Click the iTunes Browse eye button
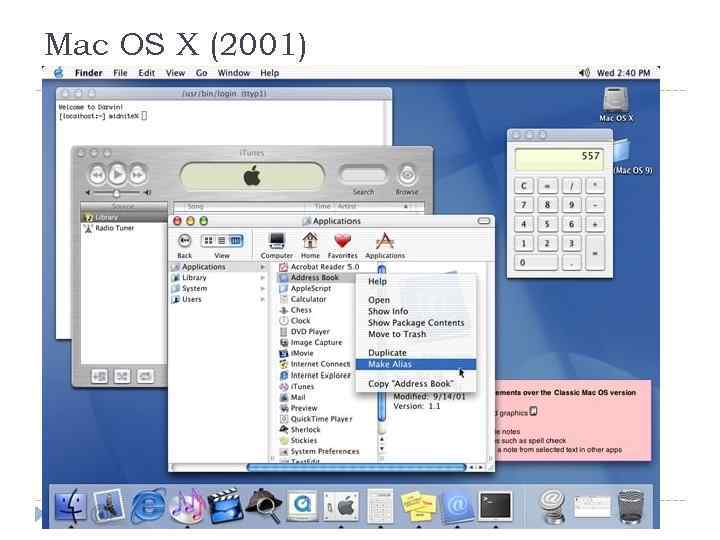 pyautogui.click(x=407, y=175)
